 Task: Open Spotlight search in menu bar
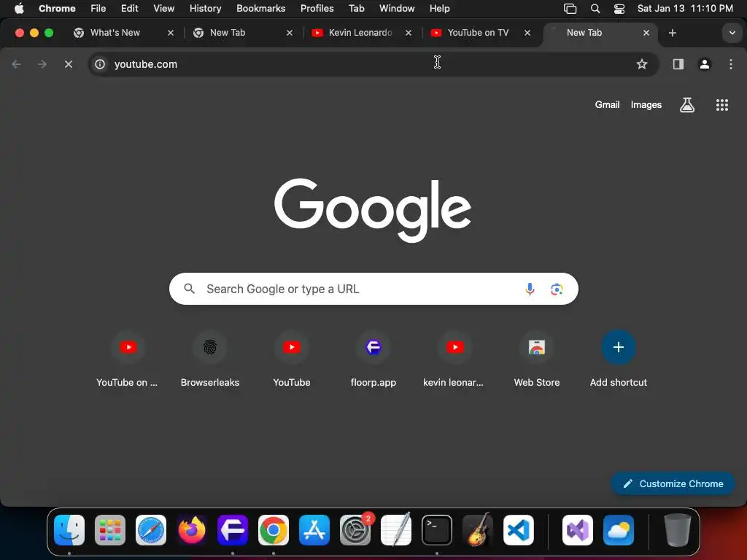point(595,8)
